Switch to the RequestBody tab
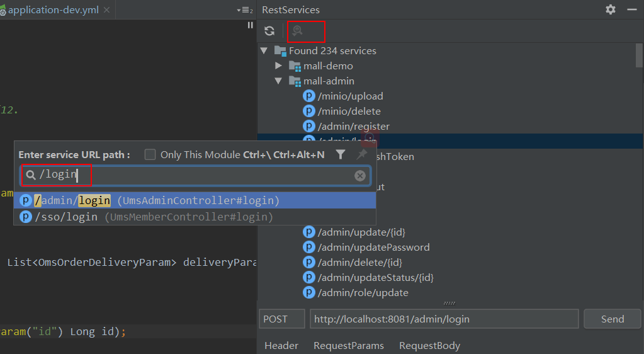The width and height of the screenshot is (644, 354). (x=429, y=346)
